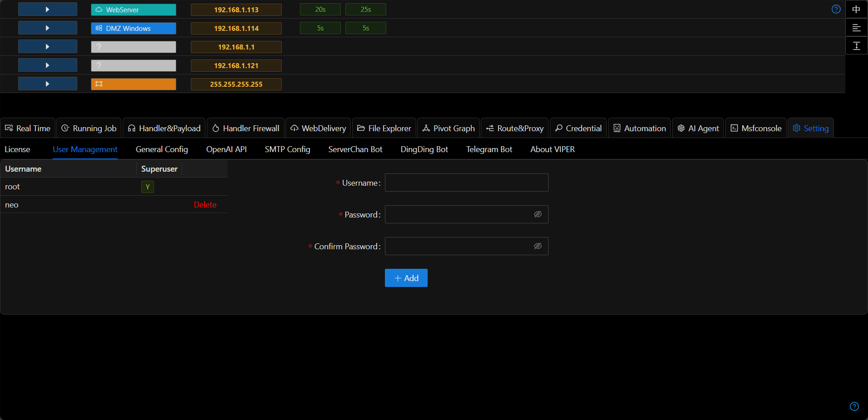
Task: Click the IP address 192.168.1.121
Action: pos(236,65)
